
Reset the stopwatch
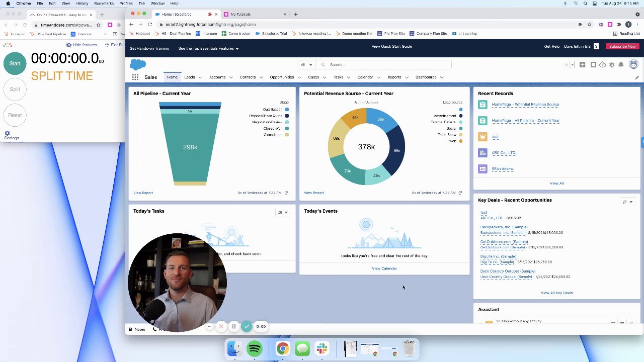[15, 115]
